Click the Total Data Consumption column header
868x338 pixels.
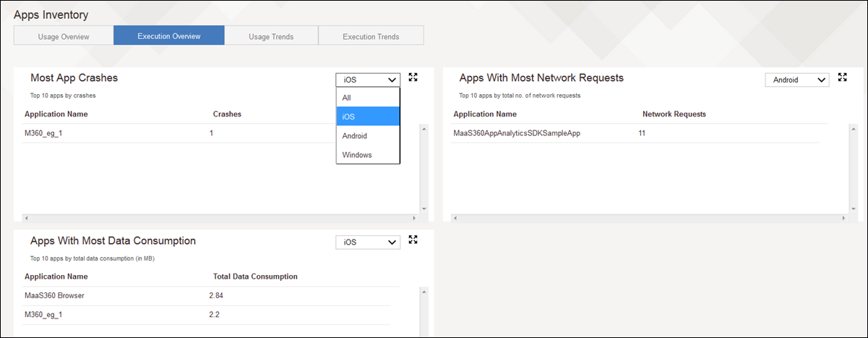tap(255, 276)
